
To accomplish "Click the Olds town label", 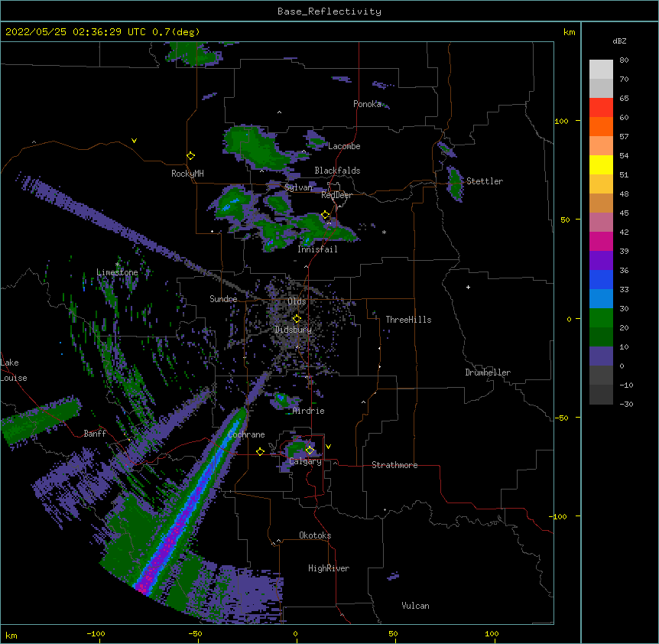I will coord(297,301).
